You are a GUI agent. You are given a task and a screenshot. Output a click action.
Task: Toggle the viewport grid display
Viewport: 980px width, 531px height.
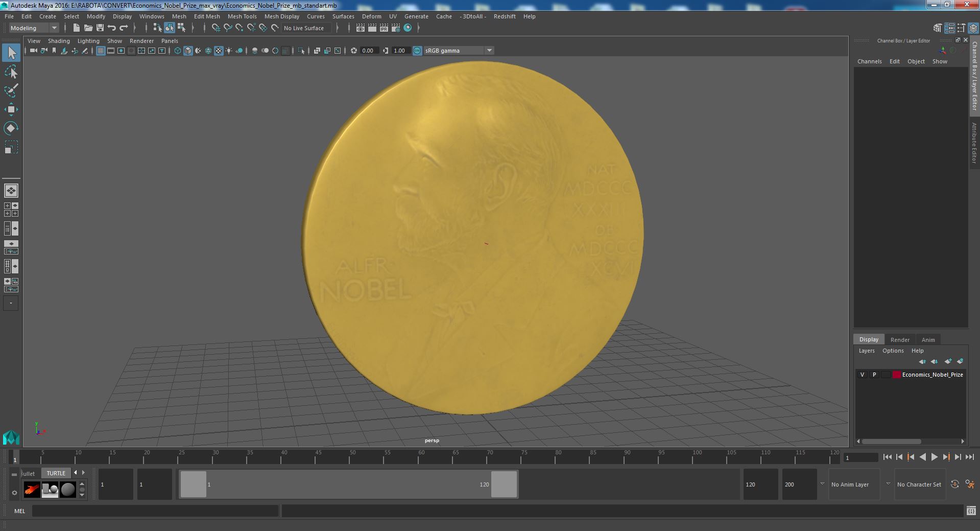[101, 51]
